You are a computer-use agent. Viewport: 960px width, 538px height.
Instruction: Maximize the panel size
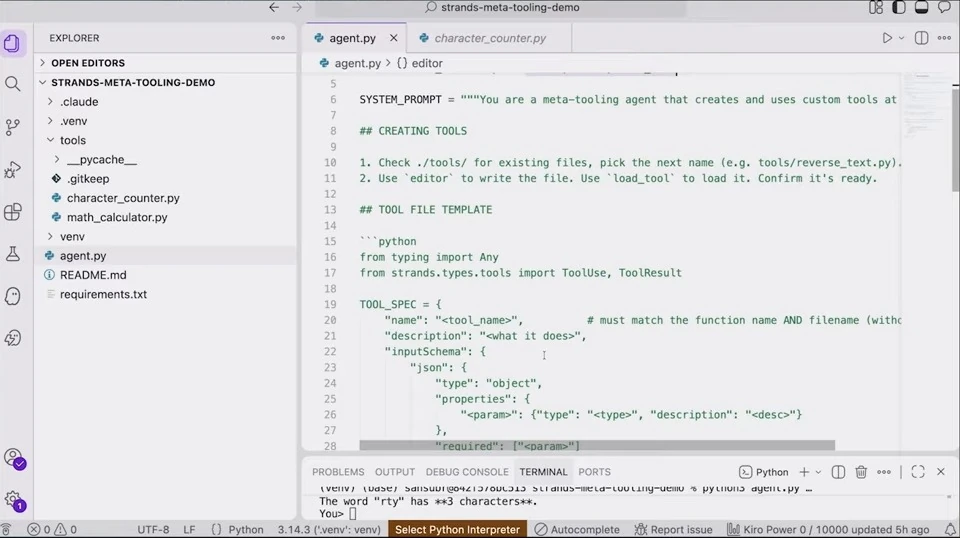tap(918, 472)
